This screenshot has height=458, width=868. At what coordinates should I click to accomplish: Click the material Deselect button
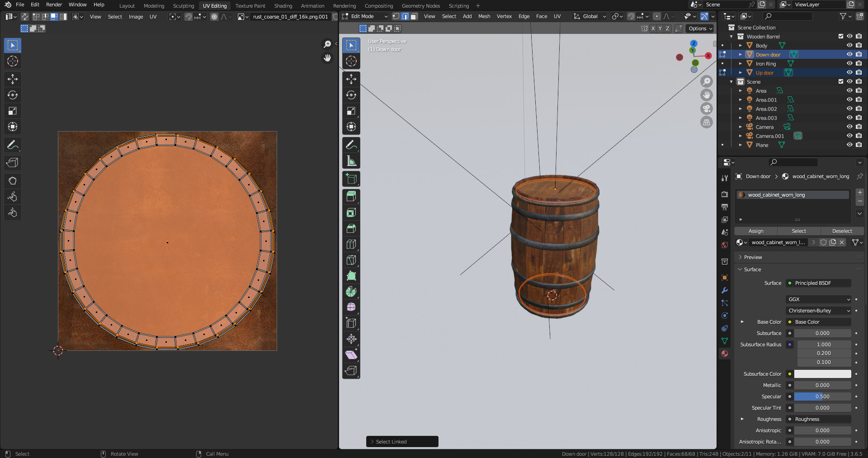tap(842, 231)
